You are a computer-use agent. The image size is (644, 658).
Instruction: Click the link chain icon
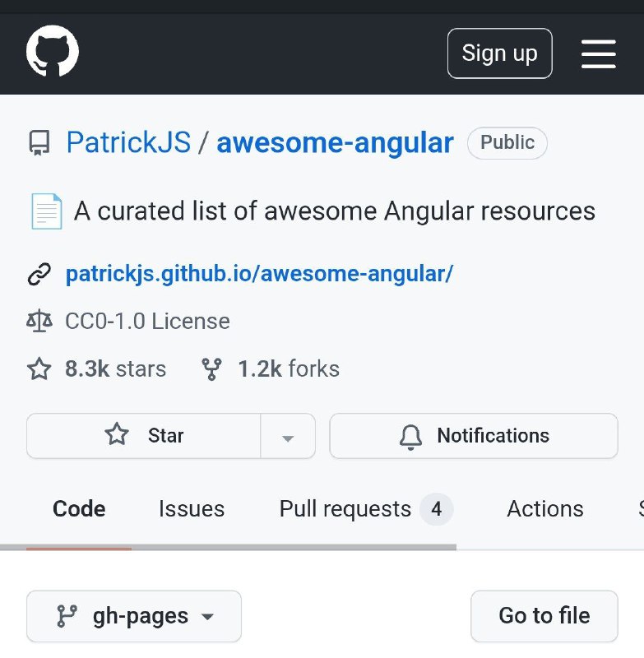coord(39,274)
